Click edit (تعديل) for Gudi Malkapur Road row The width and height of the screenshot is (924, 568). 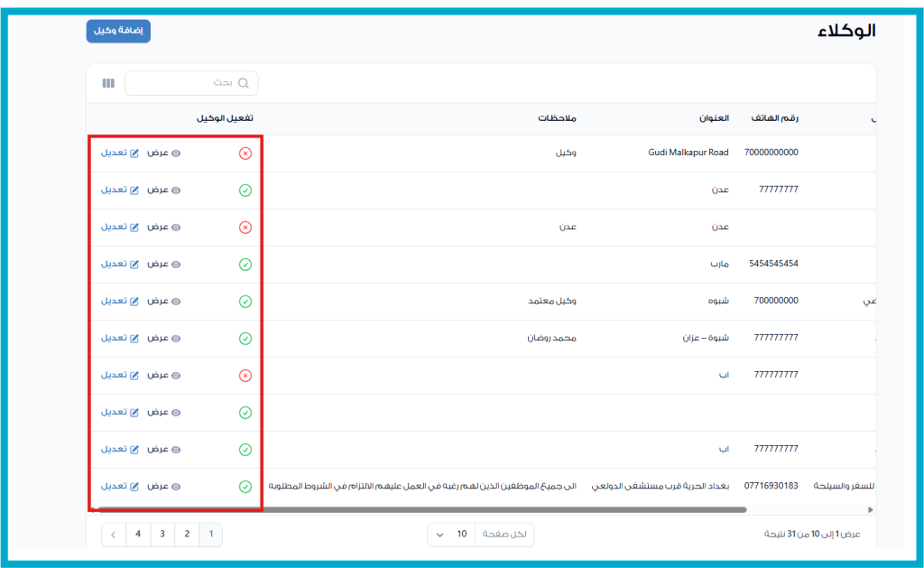coord(114,154)
